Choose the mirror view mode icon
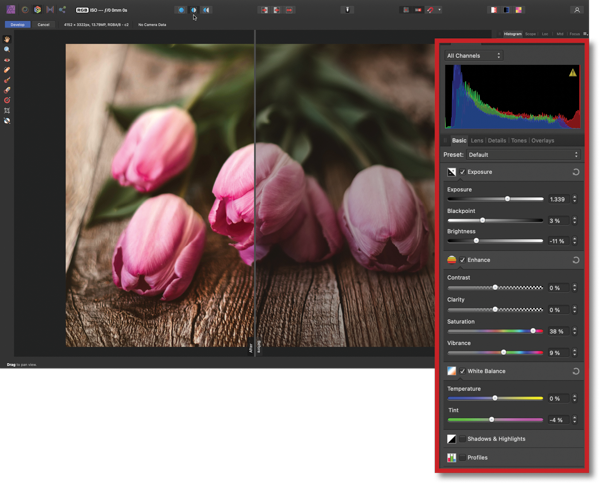 pos(206,10)
